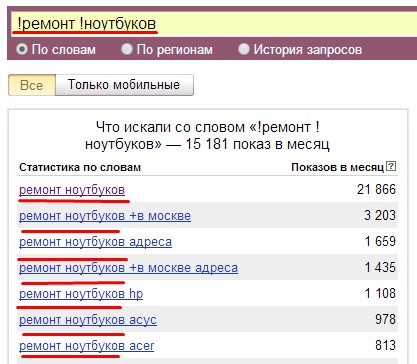Screen dimensions: 417x364
Task: Open the 'ремонт ноутбуков acer' link
Action: (x=87, y=346)
